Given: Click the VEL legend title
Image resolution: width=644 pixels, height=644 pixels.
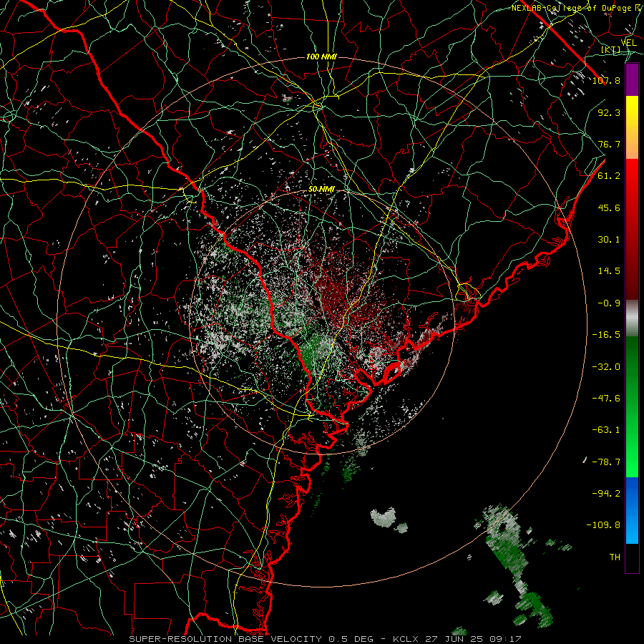Looking at the screenshot, I should click(628, 43).
